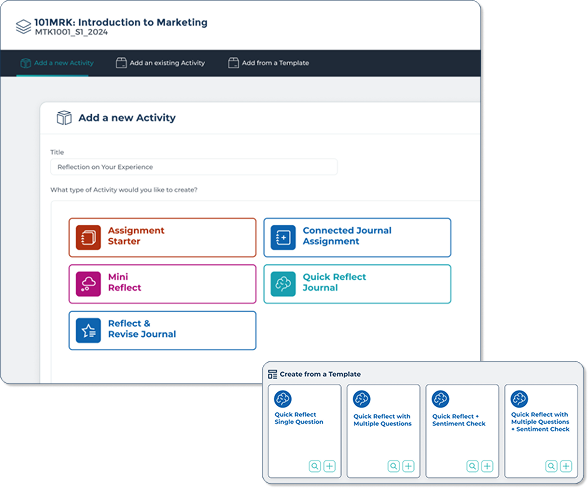
Task: Click the Assignment Starter red notebook icon
Action: tap(88, 237)
